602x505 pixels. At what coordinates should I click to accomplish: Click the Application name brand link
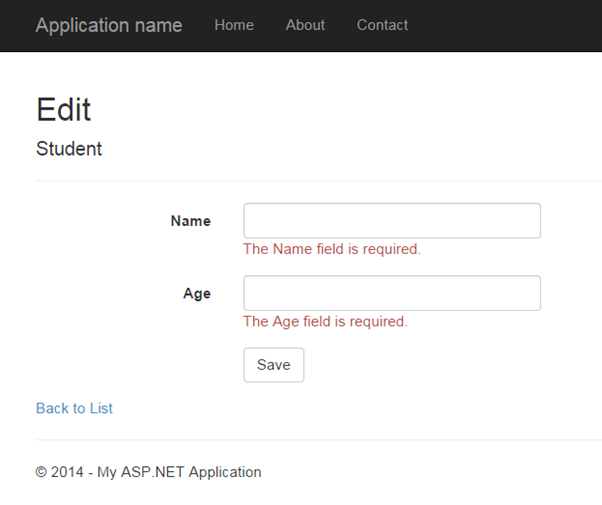coord(109,25)
